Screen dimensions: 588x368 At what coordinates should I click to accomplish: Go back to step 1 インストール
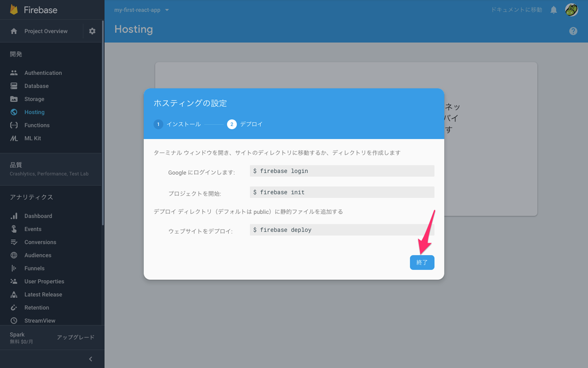click(177, 124)
